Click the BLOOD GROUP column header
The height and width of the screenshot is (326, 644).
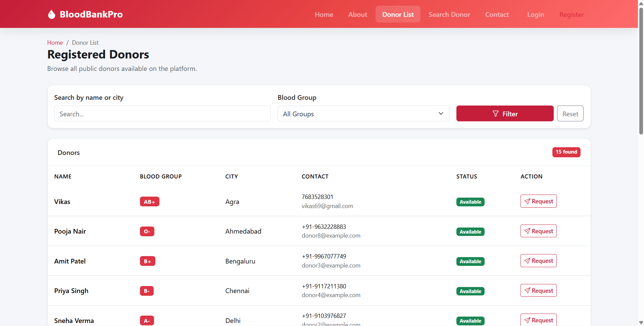161,176
